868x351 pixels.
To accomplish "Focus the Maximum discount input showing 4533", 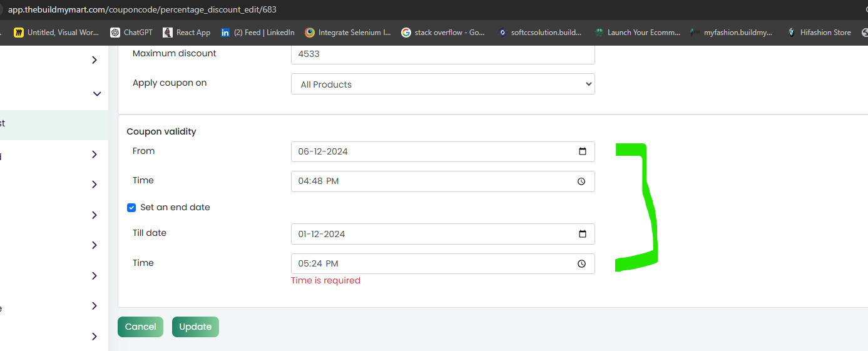I will [x=443, y=54].
